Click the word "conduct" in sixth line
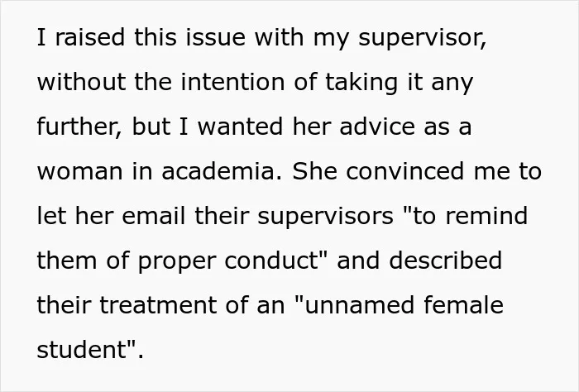The image size is (579, 392). (272, 261)
